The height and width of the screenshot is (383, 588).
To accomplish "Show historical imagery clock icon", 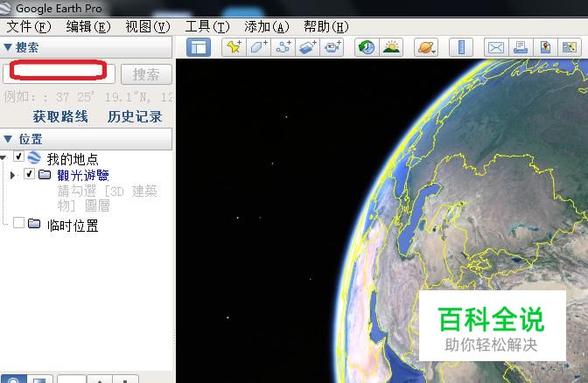I will 367,47.
